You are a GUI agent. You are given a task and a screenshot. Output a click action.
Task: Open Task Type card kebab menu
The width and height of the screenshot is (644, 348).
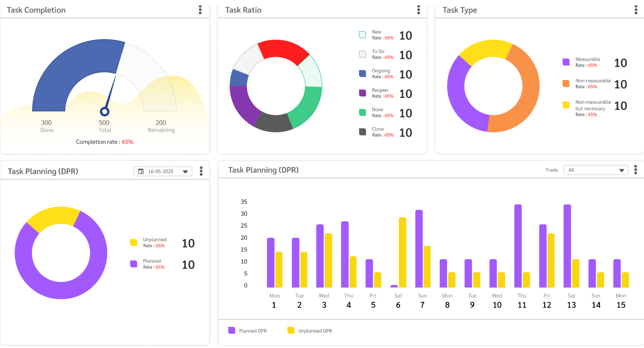coord(636,10)
